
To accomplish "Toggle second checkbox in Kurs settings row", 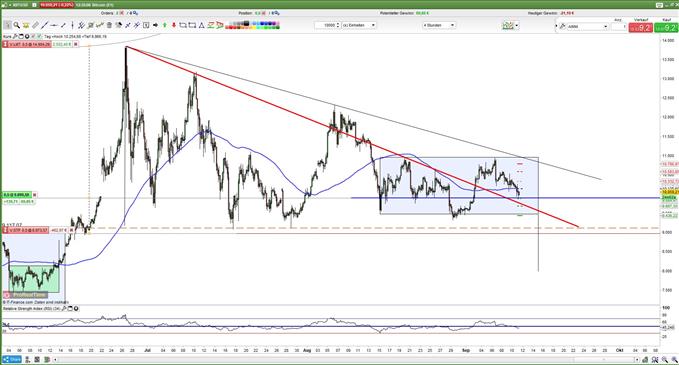I will 39,36.
